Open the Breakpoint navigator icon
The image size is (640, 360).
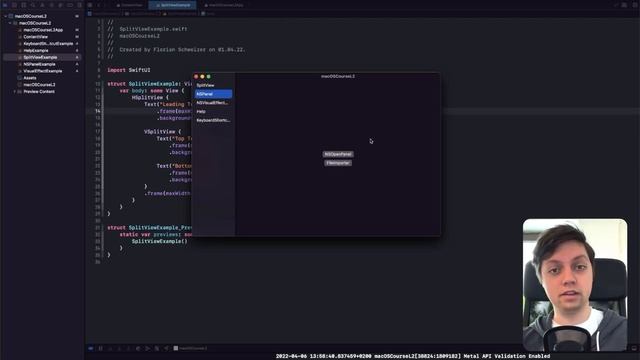[70, 5]
